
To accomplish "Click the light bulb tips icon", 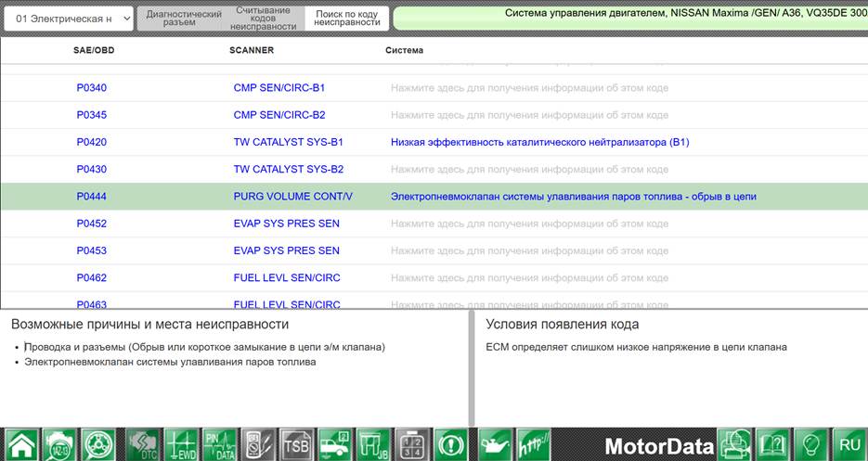I will pos(811,444).
